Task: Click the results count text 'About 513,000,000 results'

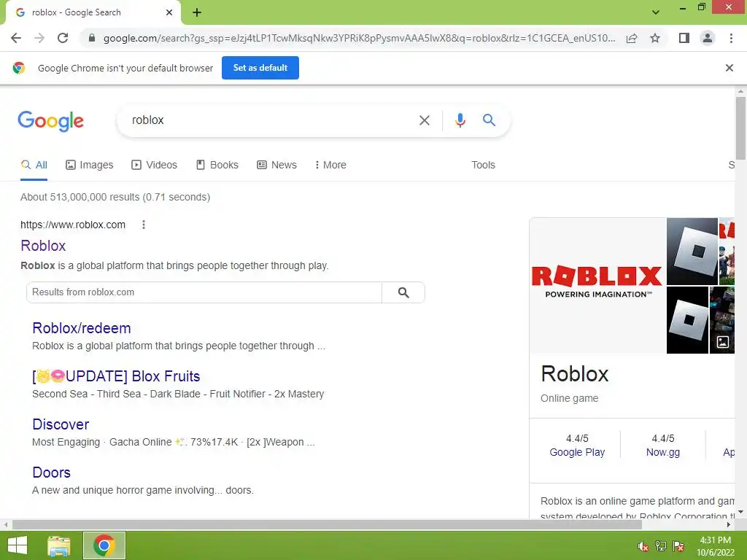Action: (x=80, y=197)
